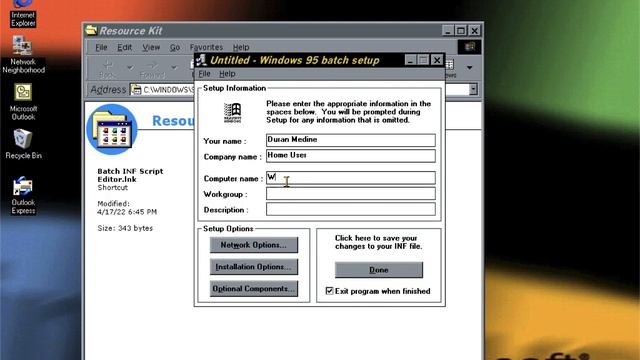Click the Microsoft Windows logo in Setup Information

233,113
